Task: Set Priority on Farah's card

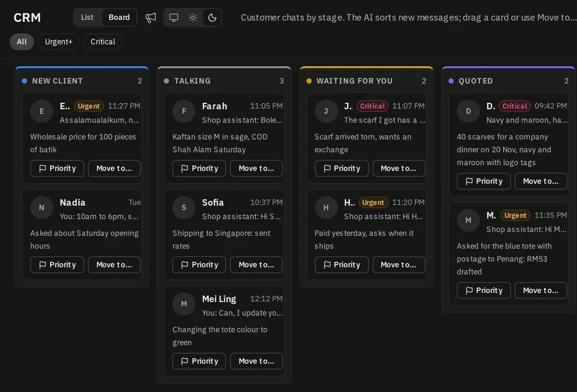Action: pyautogui.click(x=199, y=168)
